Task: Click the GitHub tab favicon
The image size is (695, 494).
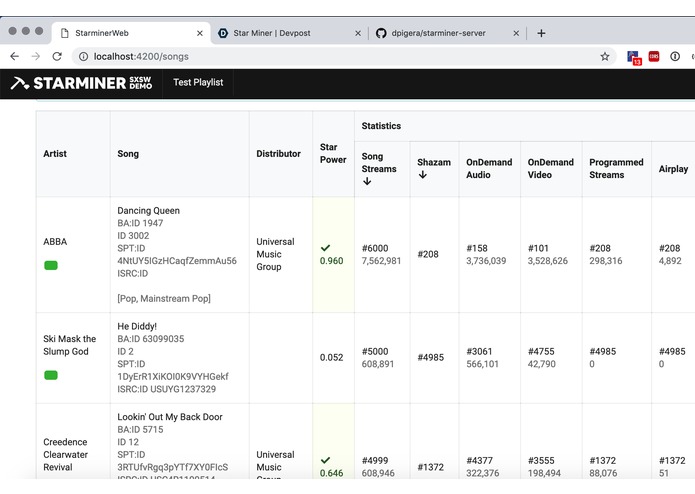Action: [381, 33]
